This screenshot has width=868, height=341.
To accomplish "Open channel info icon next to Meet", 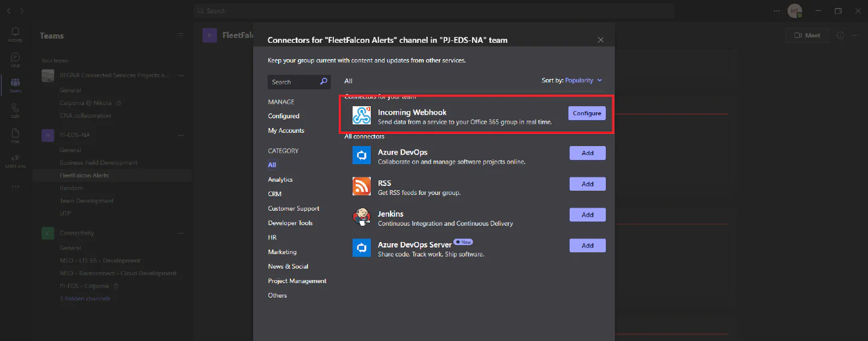I will tap(840, 36).
